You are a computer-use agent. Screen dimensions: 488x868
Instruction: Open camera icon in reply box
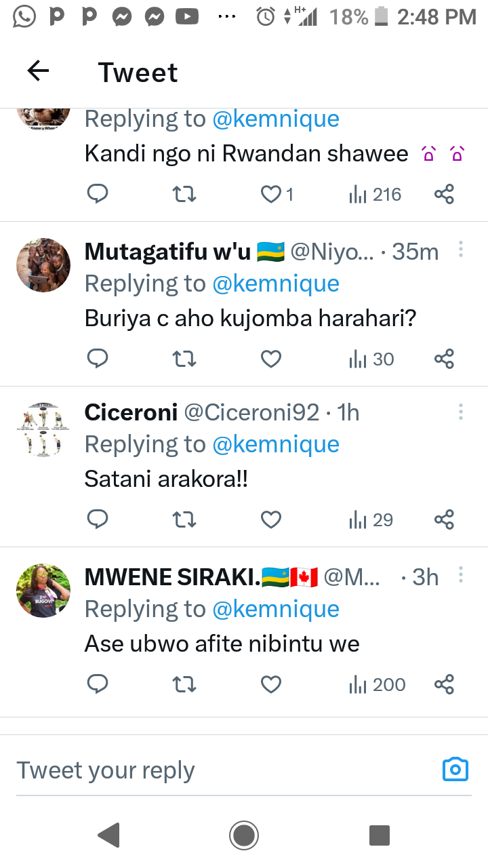point(455,770)
